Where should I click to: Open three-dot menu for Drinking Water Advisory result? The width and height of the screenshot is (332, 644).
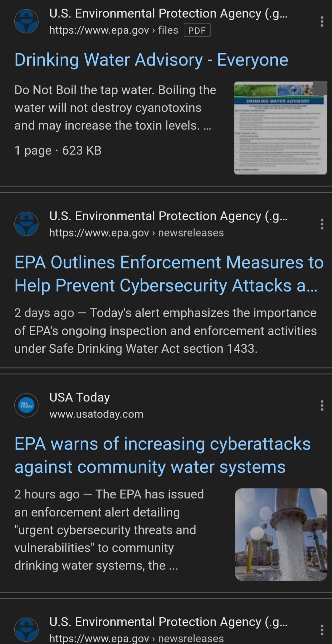(x=322, y=22)
